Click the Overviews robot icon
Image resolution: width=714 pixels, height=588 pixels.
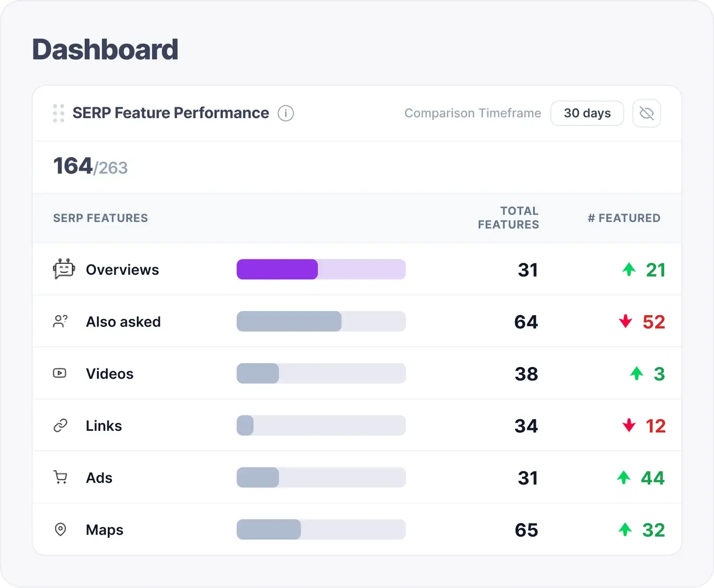tap(63, 269)
